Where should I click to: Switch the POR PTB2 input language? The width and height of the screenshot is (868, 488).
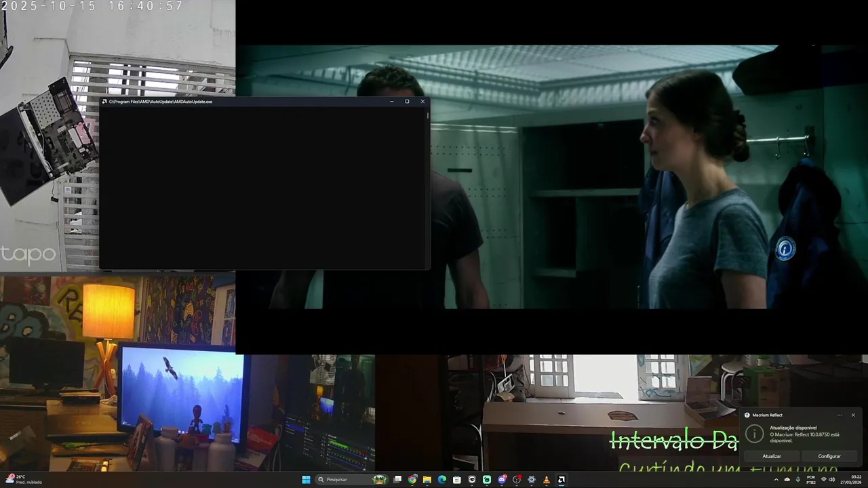tap(811, 480)
